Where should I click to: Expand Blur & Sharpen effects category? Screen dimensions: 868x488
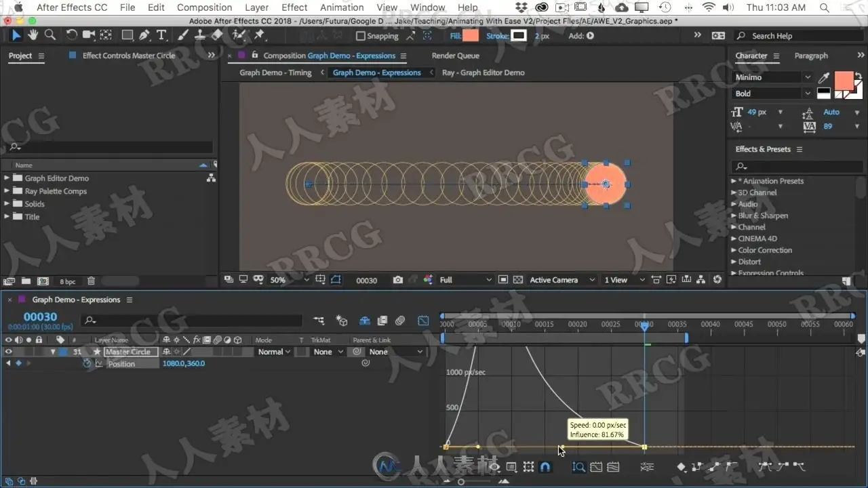(x=734, y=216)
